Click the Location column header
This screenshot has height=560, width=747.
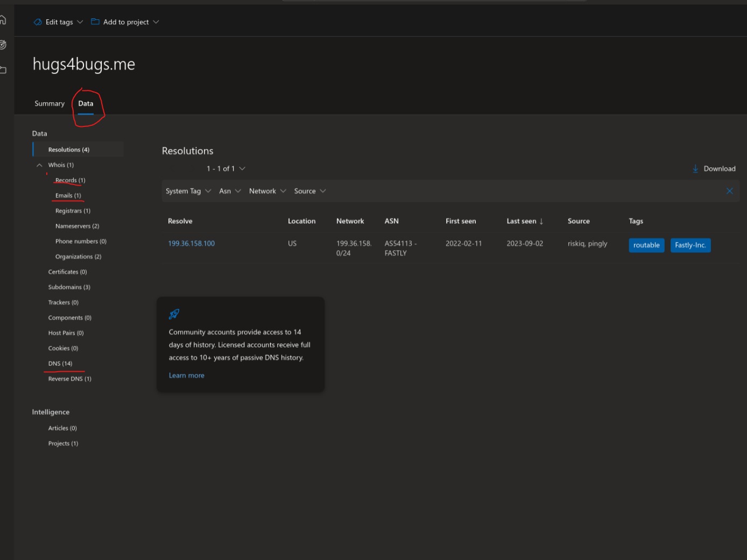(x=301, y=221)
